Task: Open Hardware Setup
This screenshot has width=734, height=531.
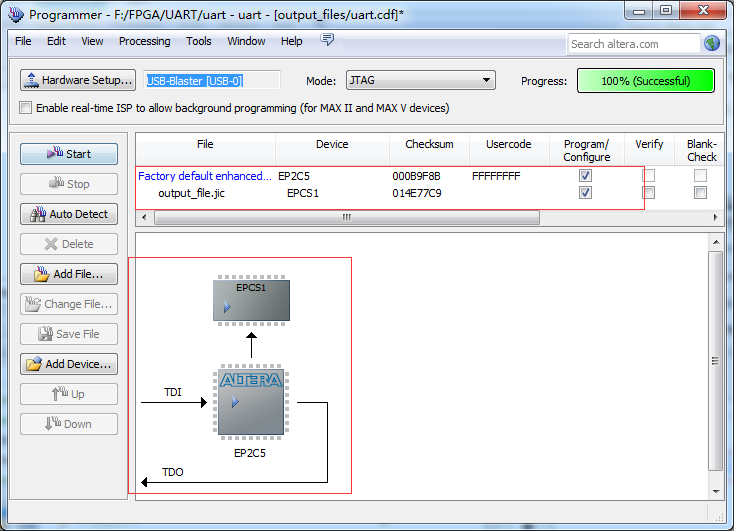Action: pos(78,80)
